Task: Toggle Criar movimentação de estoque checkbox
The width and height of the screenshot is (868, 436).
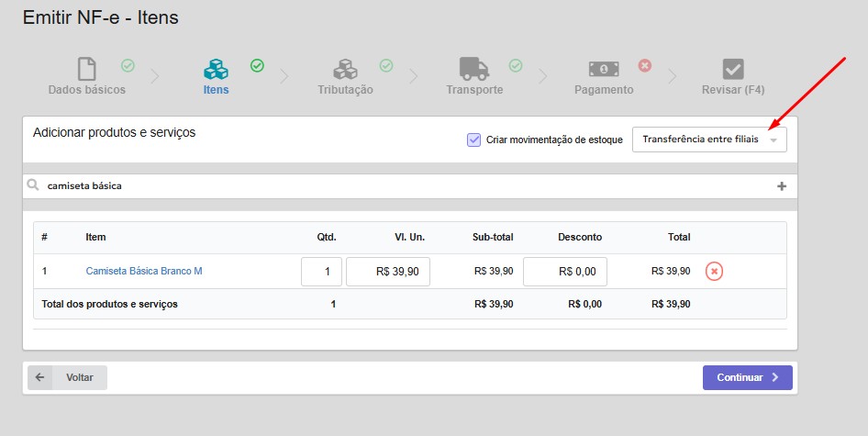Action: pos(473,140)
